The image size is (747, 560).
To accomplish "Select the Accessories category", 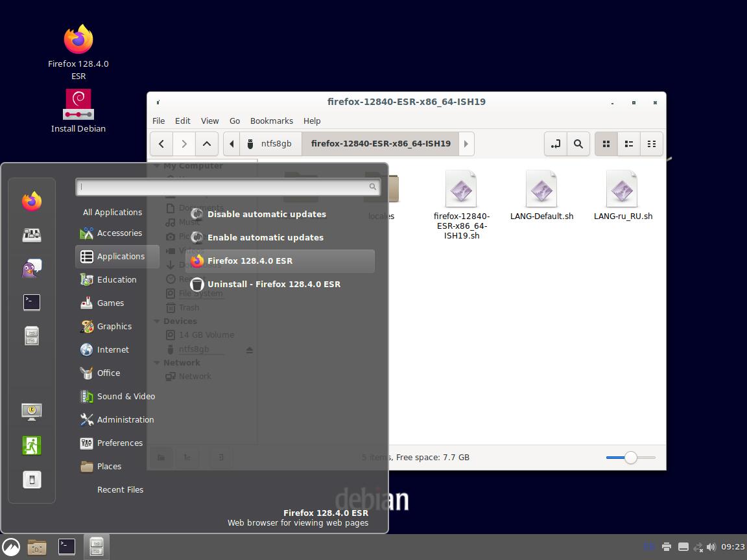I will [x=117, y=233].
